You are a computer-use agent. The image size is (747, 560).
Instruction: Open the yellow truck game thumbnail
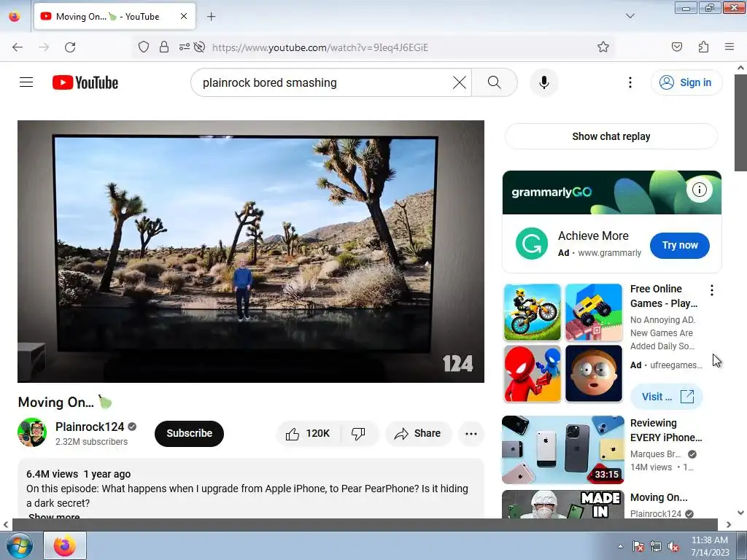coord(594,312)
